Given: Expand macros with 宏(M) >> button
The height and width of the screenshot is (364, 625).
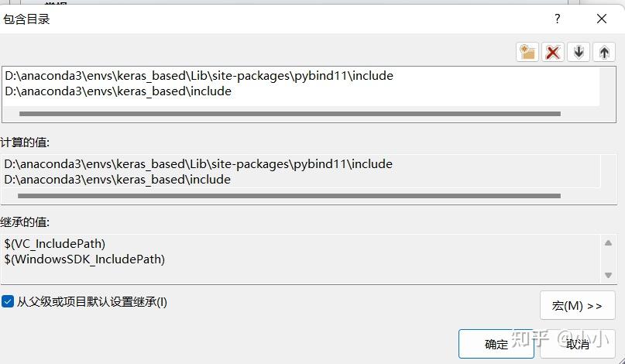Looking at the screenshot, I should pos(578,305).
